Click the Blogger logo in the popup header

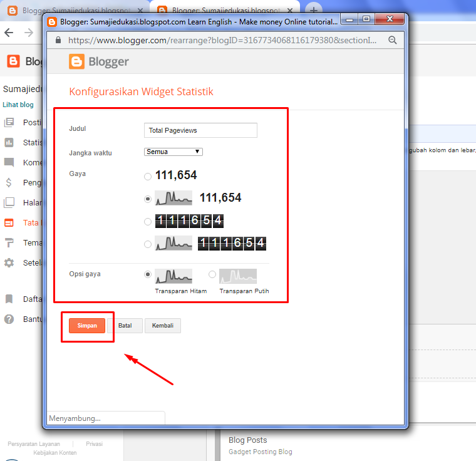[x=99, y=61]
